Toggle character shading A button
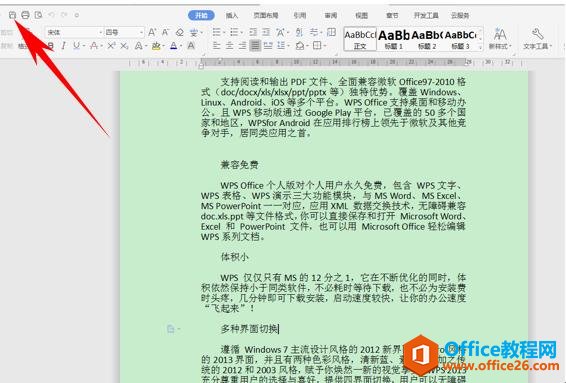This screenshot has height=383, width=566. 191,46
